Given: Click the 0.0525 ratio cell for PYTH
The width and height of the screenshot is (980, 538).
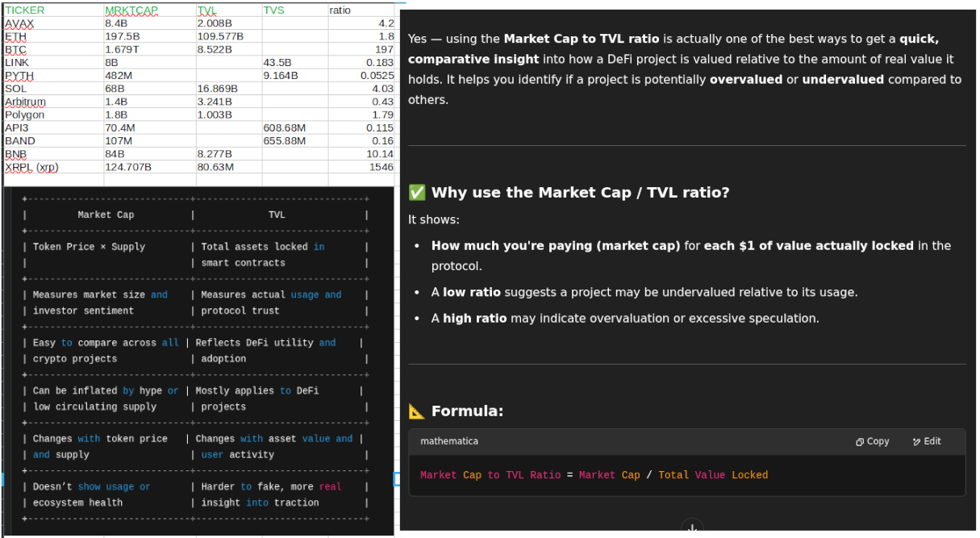Looking at the screenshot, I should 361,75.
